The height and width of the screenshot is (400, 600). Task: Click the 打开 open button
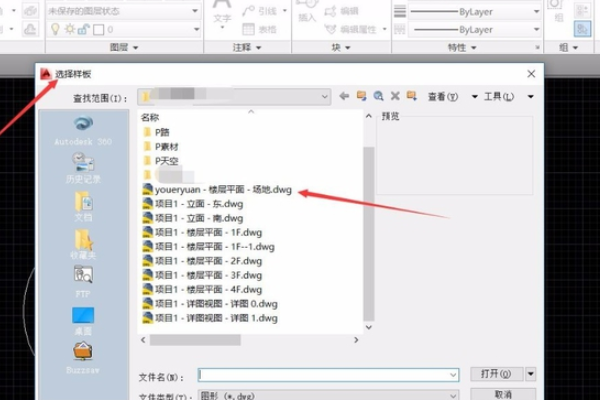pyautogui.click(x=496, y=374)
